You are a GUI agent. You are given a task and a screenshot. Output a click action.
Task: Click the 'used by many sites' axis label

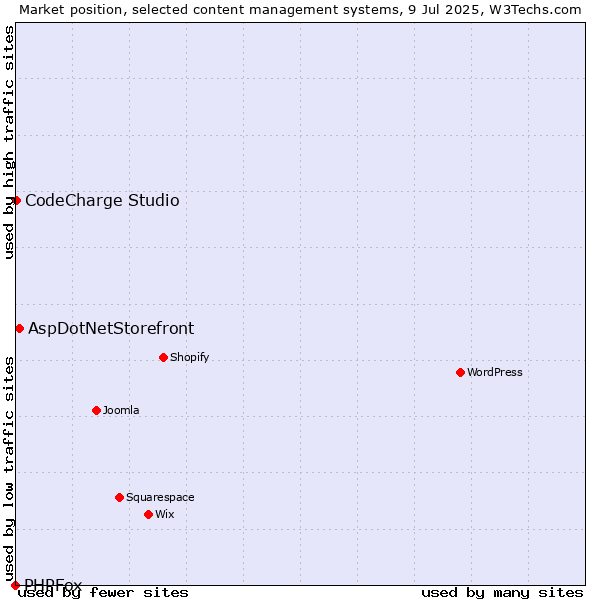coord(502,593)
